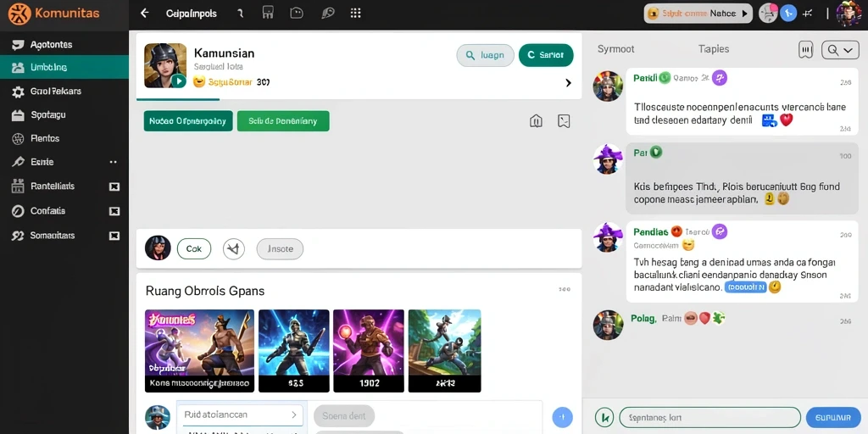Click the blue plus icon near post box
The width and height of the screenshot is (868, 434).
563,416
